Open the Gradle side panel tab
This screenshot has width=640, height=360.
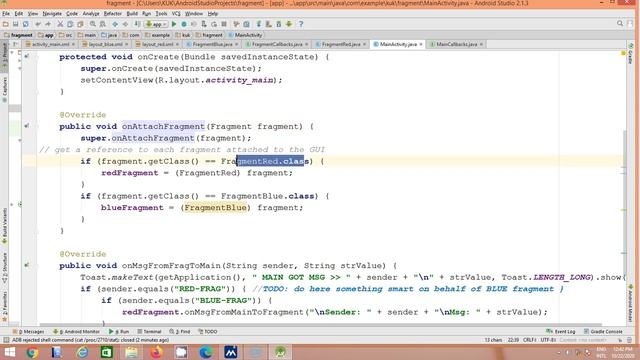(x=631, y=54)
